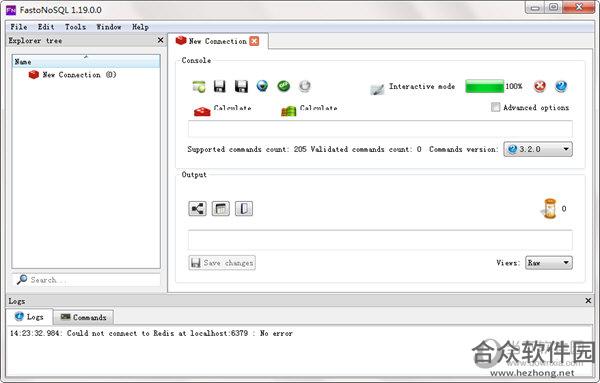Click the magnifier icon in search box
Viewport: 600px width, 383px height.
[x=22, y=280]
